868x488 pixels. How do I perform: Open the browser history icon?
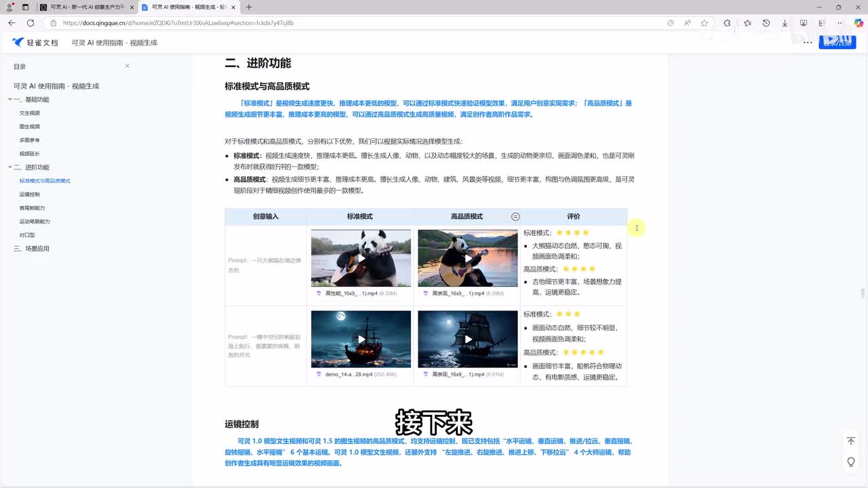pos(766,22)
